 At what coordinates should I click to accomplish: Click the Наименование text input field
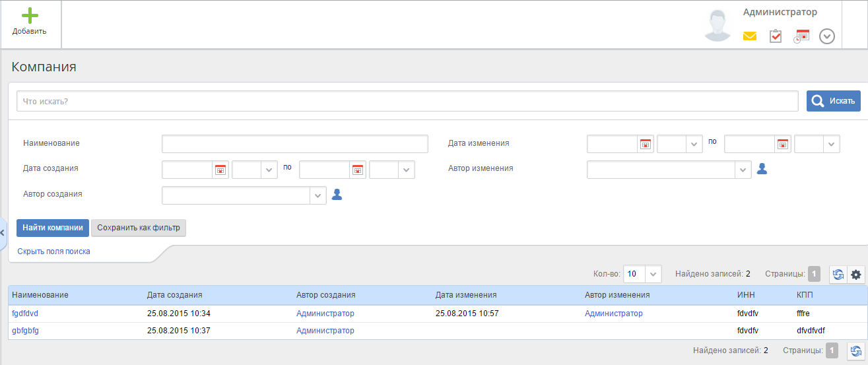point(294,144)
